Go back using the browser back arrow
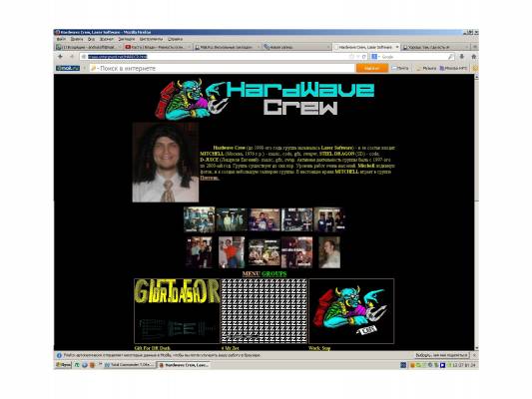This screenshot has width=532, height=399. [x=61, y=57]
